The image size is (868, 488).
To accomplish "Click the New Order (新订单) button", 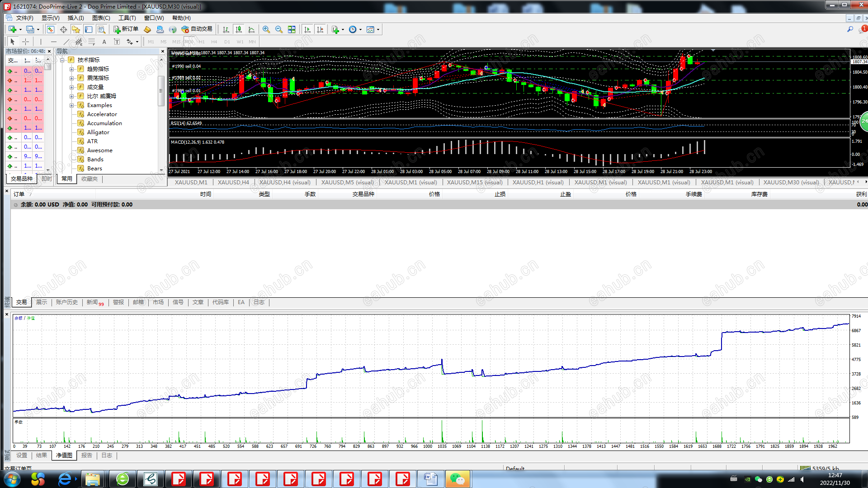I will point(126,29).
